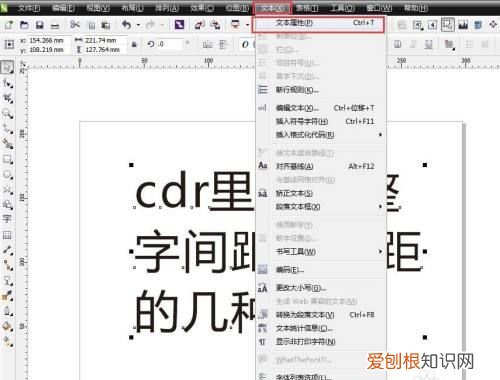Open the 帮助(H) menu
Image resolution: width=500 pixels, height=380 pixels.
[416, 8]
